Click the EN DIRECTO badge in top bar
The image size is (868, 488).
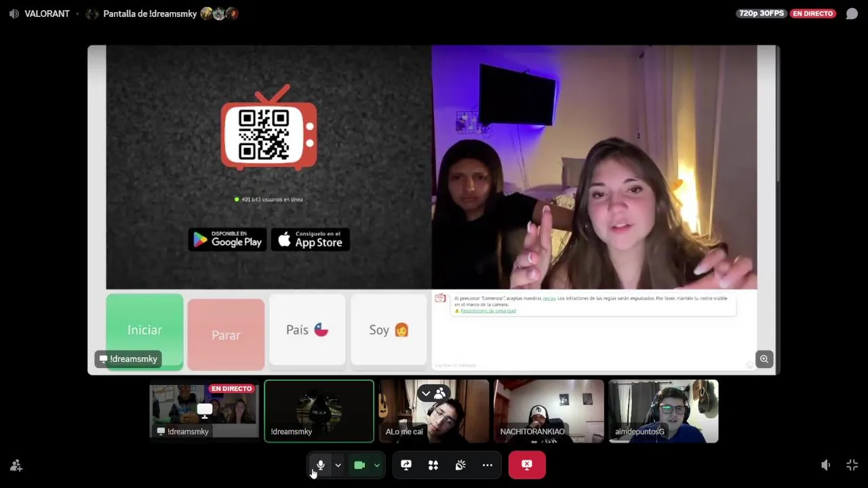[x=813, y=14]
